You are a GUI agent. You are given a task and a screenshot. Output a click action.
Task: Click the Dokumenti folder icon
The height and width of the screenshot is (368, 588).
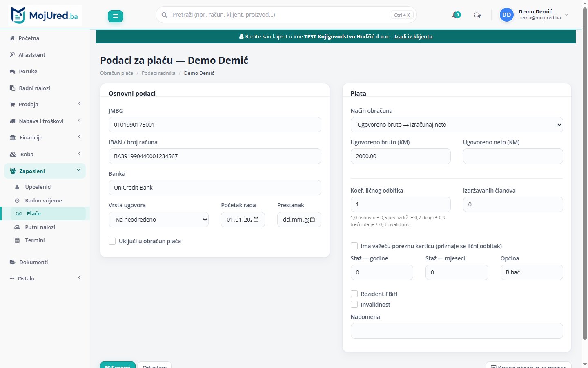pos(13,262)
